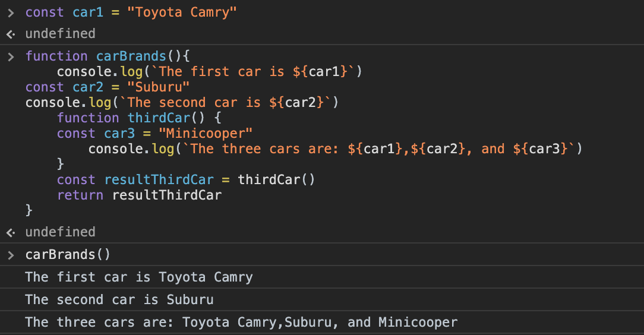Click the "Minicooper" string literal

coord(206,134)
